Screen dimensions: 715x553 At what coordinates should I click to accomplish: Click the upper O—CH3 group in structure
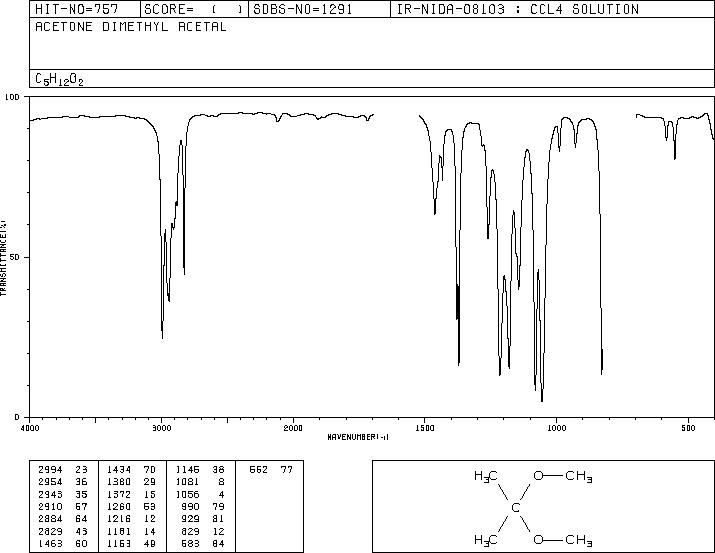coord(563,476)
